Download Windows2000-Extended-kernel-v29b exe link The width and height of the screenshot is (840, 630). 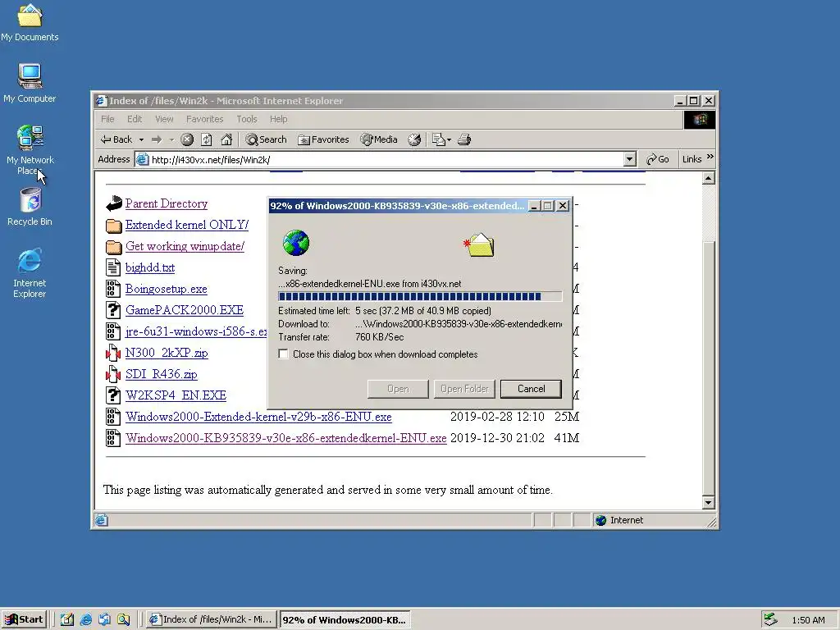pos(258,417)
